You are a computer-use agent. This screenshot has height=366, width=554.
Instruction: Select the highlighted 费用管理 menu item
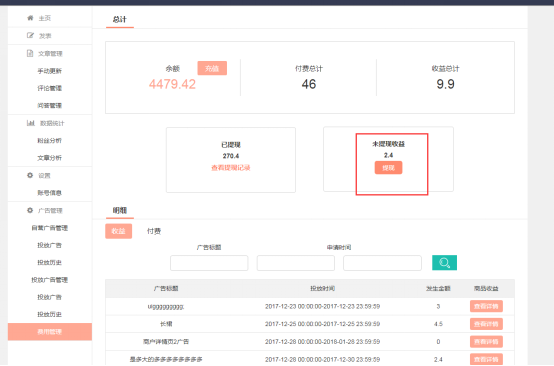tap(50, 332)
